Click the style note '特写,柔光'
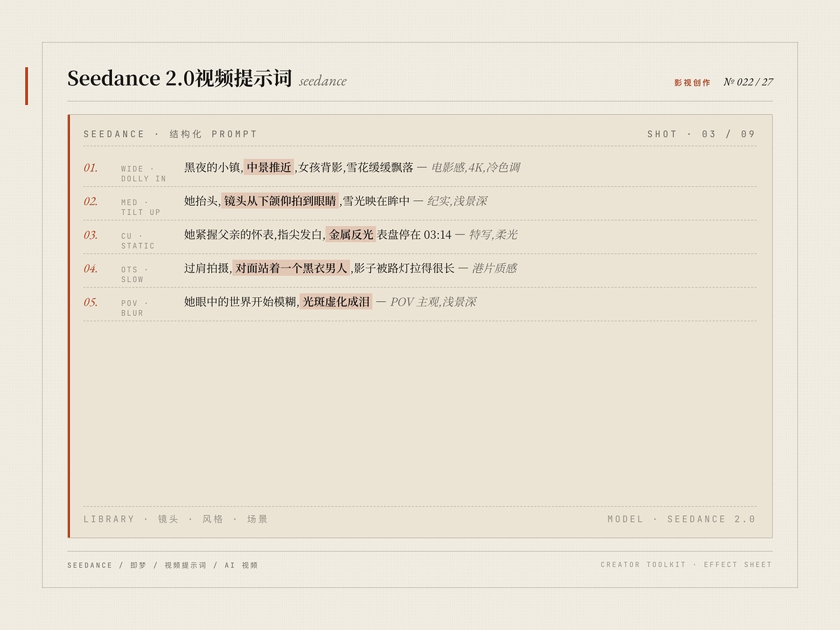 [x=493, y=234]
